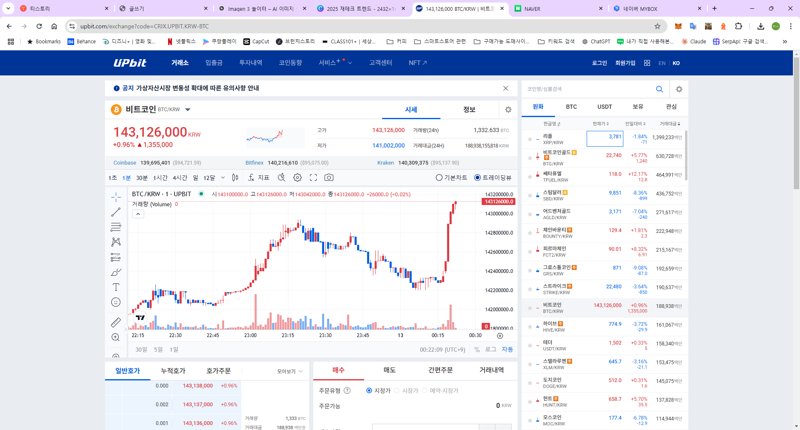This screenshot has width=800, height=430.
Task: Open the grid apps icon near 회원가입
Action: 647,63
